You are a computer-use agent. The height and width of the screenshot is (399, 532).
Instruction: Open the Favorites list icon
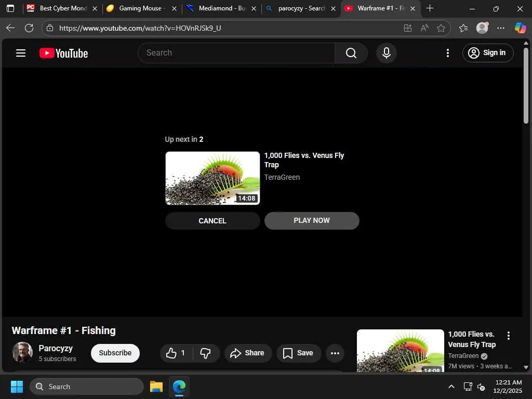[463, 28]
